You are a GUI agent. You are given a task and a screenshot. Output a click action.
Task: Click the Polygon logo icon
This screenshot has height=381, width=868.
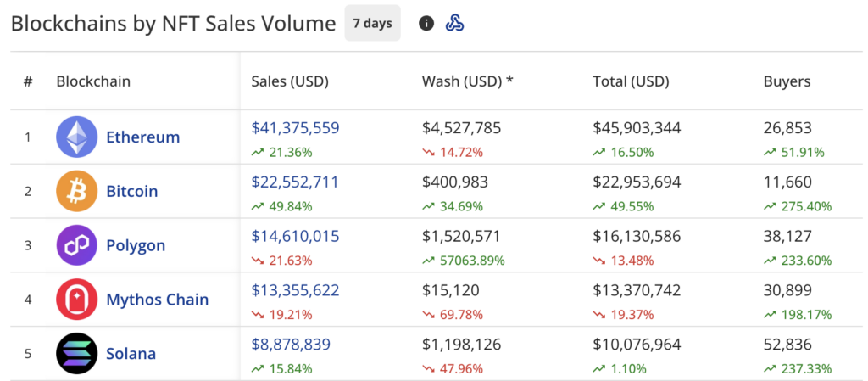click(x=77, y=245)
